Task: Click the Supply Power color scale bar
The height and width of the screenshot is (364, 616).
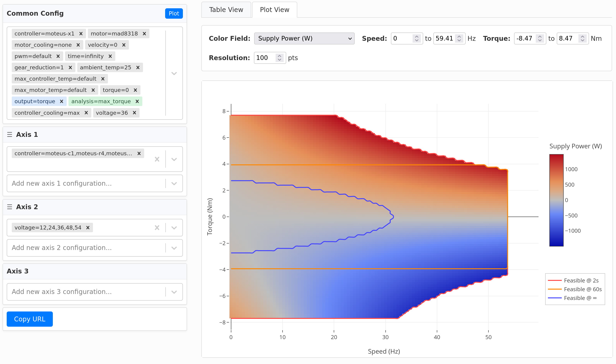Action: (x=556, y=200)
